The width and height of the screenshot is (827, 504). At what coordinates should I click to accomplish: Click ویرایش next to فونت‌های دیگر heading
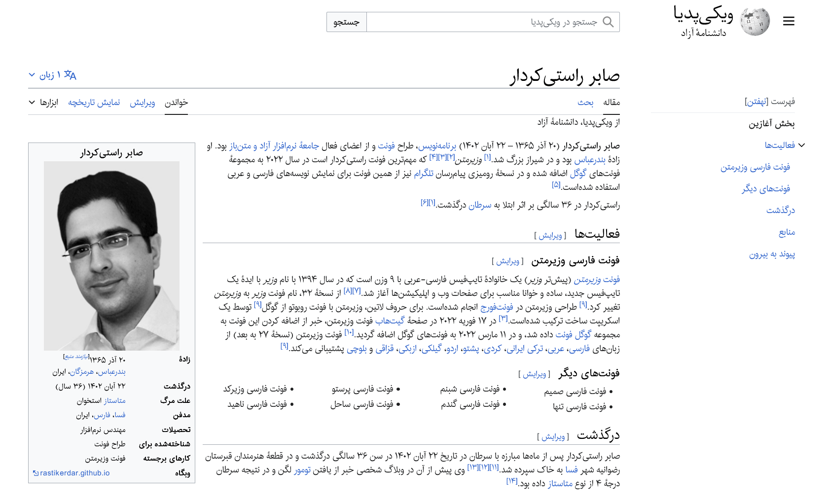pyautogui.click(x=535, y=374)
